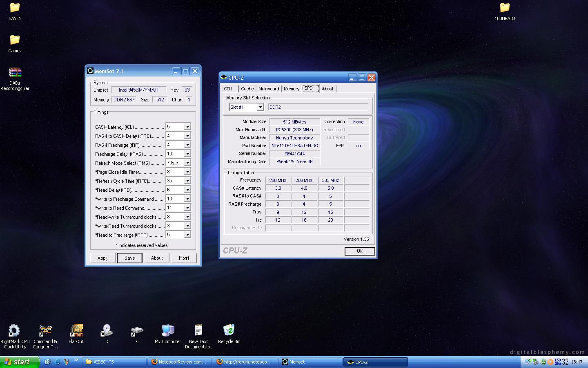Image resolution: width=588 pixels, height=368 pixels.
Task: Switch to NotebookReview.com Firefox taskbar window
Action: 180,362
